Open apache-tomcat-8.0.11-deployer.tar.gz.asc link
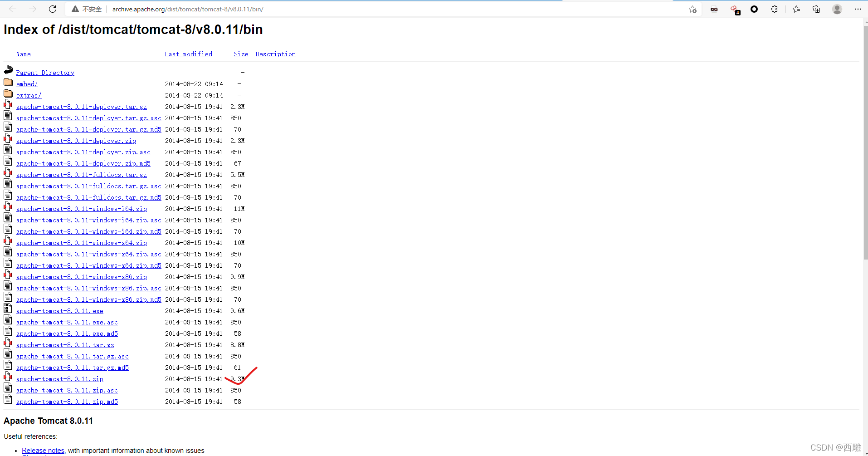This screenshot has width=868, height=456. click(x=89, y=118)
